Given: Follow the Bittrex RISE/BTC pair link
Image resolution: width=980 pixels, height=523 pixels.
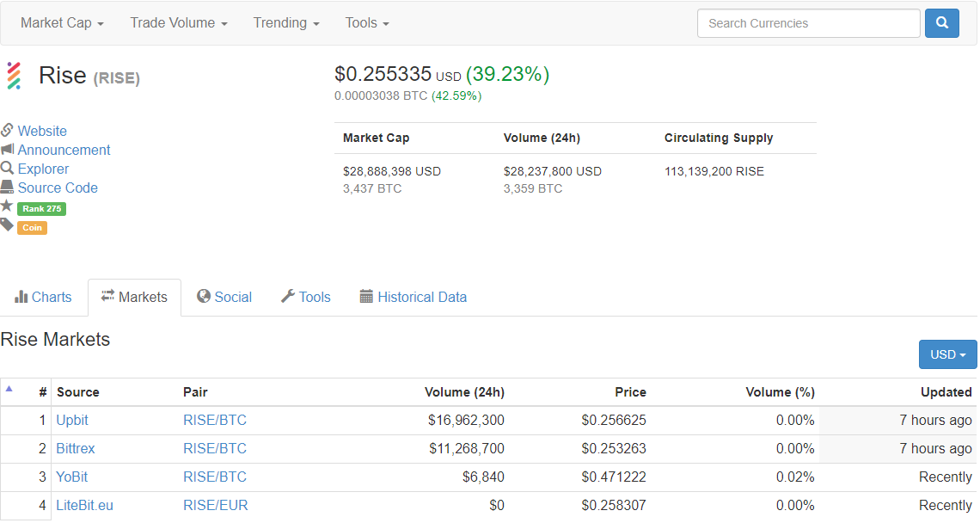Looking at the screenshot, I should (215, 449).
